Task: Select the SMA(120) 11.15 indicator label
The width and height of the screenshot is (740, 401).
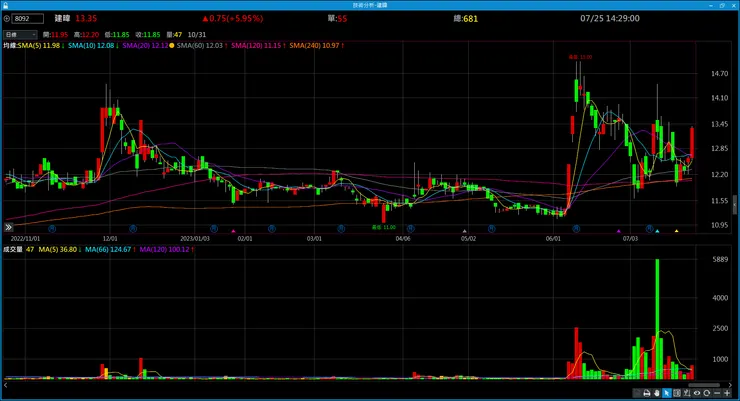Action: click(258, 45)
